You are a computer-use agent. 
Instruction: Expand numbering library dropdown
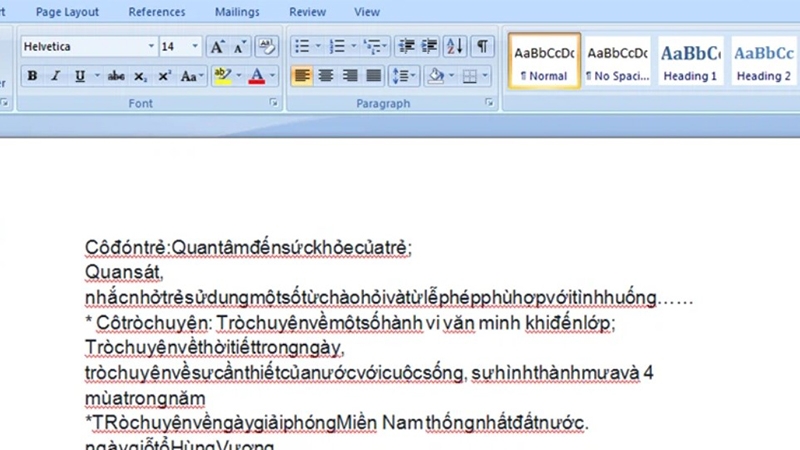(354, 46)
